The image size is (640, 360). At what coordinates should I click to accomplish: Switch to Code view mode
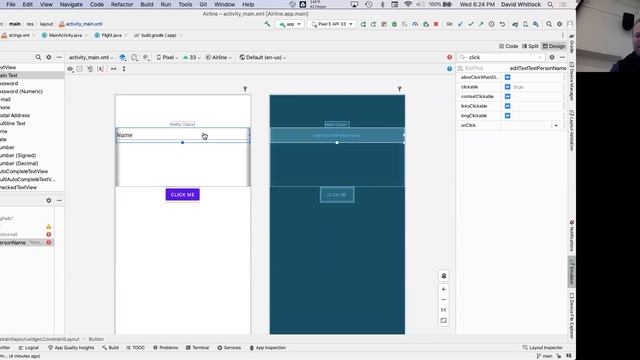pyautogui.click(x=509, y=46)
